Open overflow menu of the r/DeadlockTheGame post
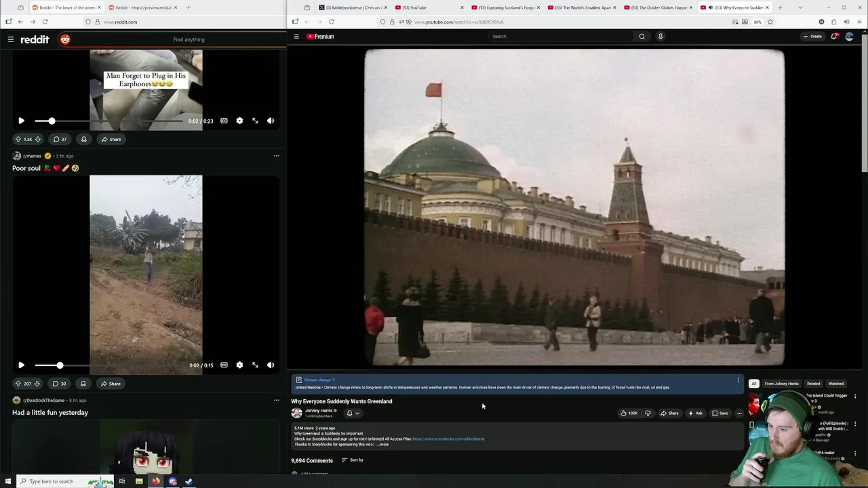868x488 pixels. pyautogui.click(x=276, y=401)
